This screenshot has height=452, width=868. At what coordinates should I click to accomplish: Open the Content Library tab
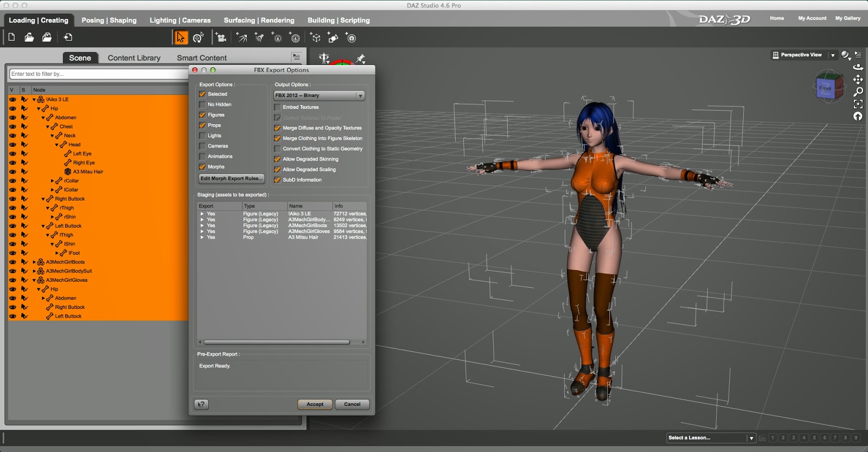point(134,58)
